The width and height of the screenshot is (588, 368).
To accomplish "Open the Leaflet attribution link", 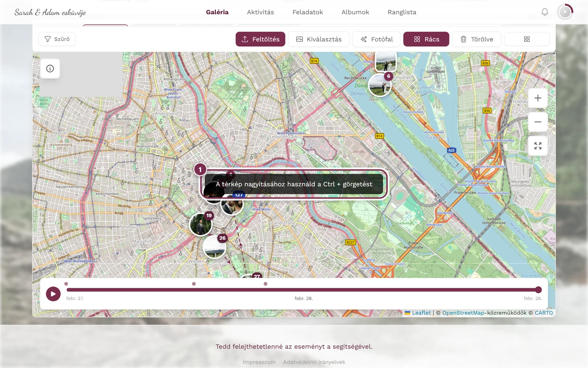I will (421, 313).
